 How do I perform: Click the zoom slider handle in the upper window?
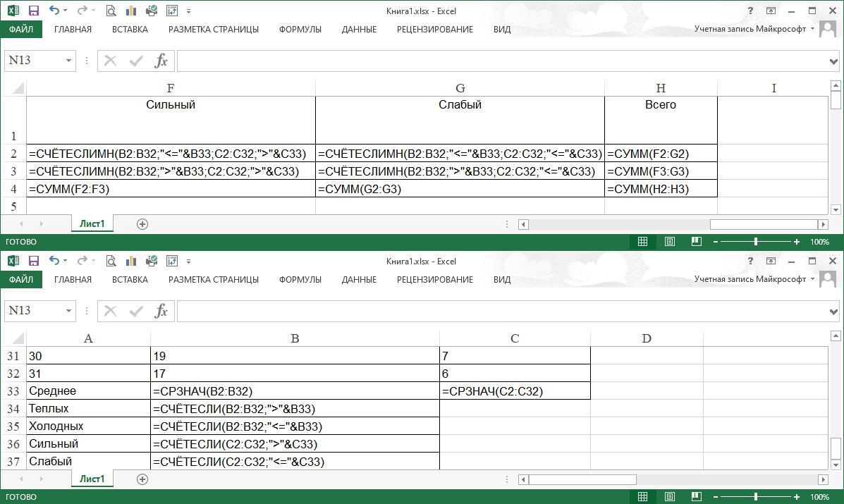756,242
